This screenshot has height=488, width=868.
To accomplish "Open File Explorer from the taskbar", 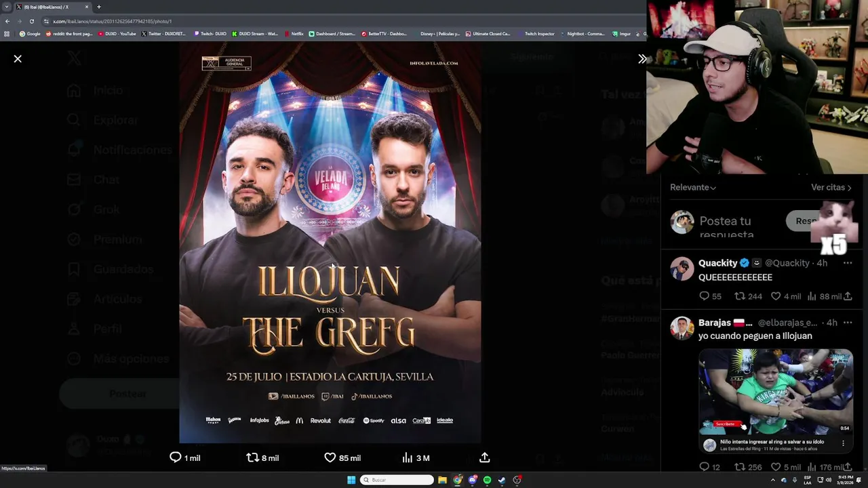I will click(442, 480).
